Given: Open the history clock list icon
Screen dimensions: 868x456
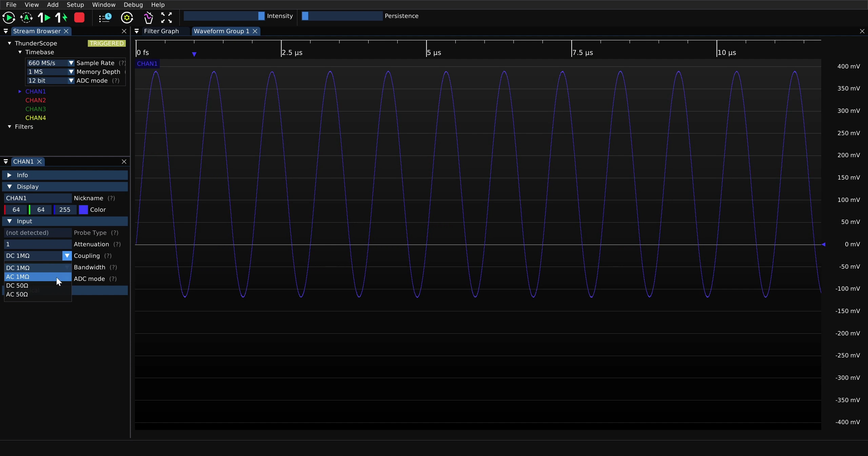Looking at the screenshot, I should coord(105,18).
